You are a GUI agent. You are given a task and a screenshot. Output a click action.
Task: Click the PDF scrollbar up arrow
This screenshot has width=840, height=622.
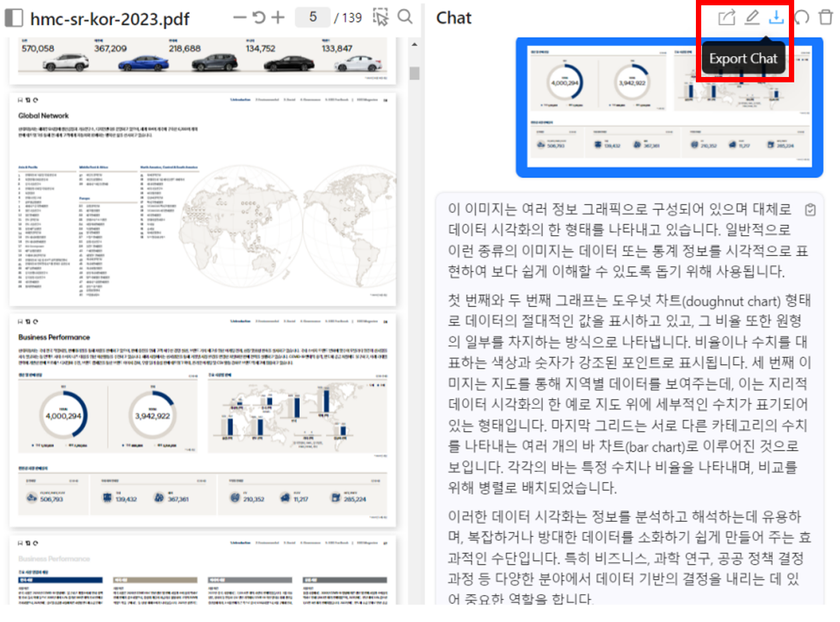pyautogui.click(x=414, y=45)
